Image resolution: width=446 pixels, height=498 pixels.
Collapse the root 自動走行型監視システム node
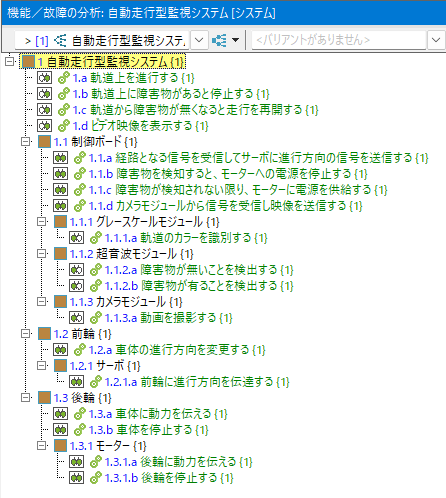pyautogui.click(x=10, y=61)
